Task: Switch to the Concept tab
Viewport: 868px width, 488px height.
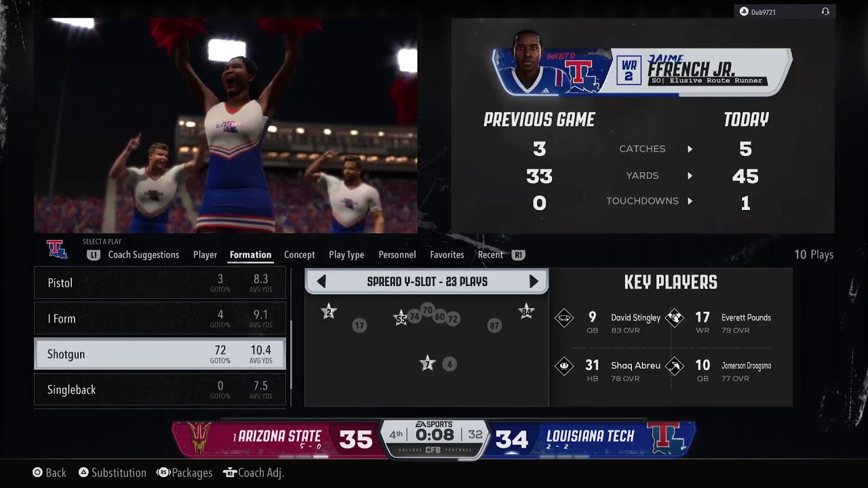Action: click(299, 255)
